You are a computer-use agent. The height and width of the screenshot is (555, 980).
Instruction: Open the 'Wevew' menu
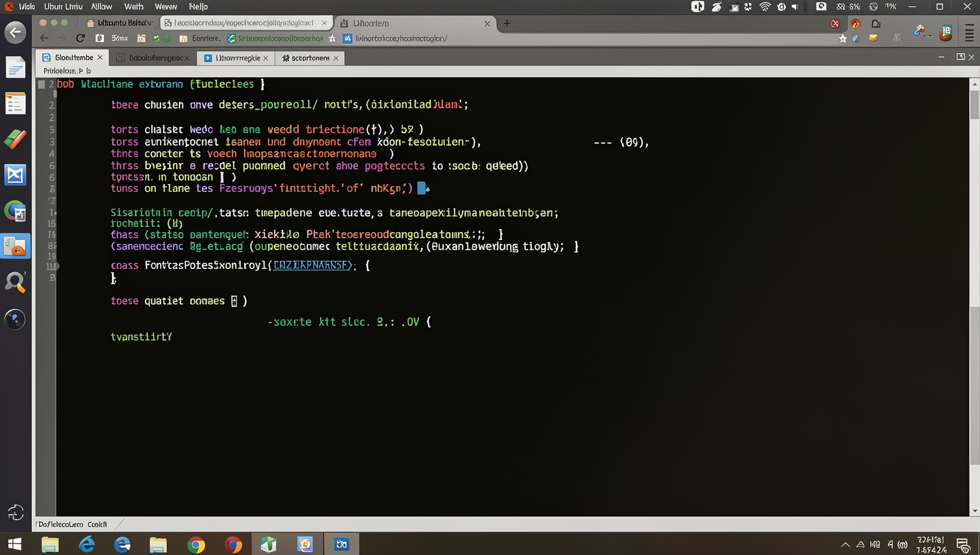[165, 7]
